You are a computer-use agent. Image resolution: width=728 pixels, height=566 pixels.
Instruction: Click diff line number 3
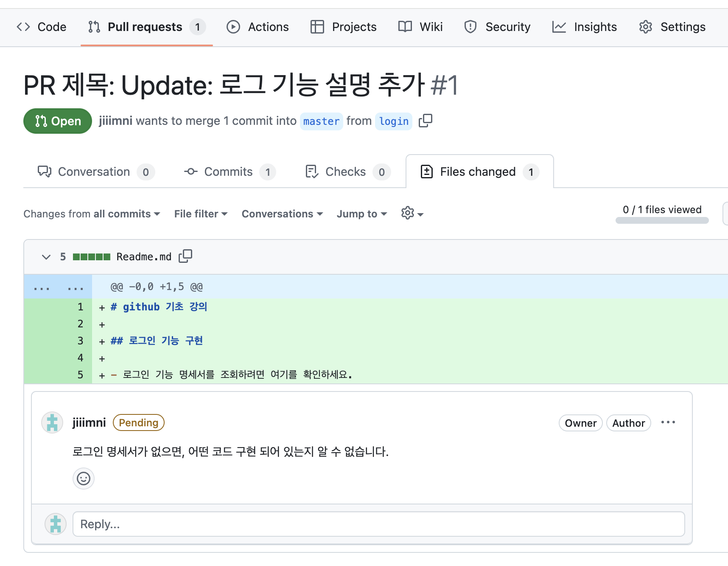click(80, 341)
